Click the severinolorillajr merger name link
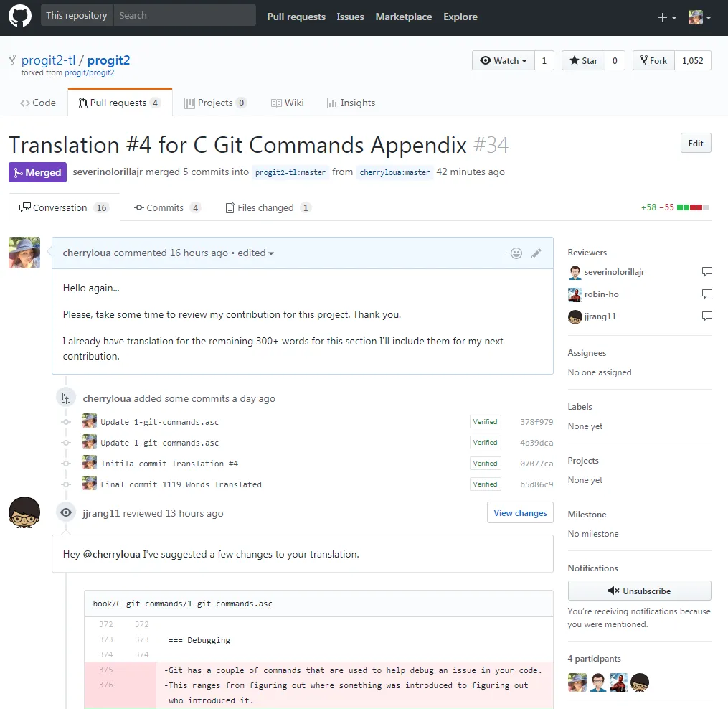728x709 pixels. [108, 172]
